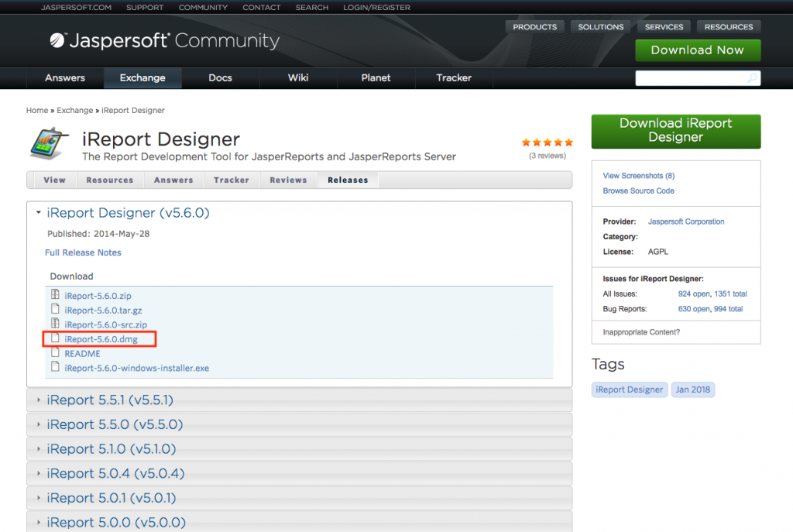Click the file icon beside iReport-5.6.0.tar.gz
This screenshot has height=532, width=793.
(55, 309)
